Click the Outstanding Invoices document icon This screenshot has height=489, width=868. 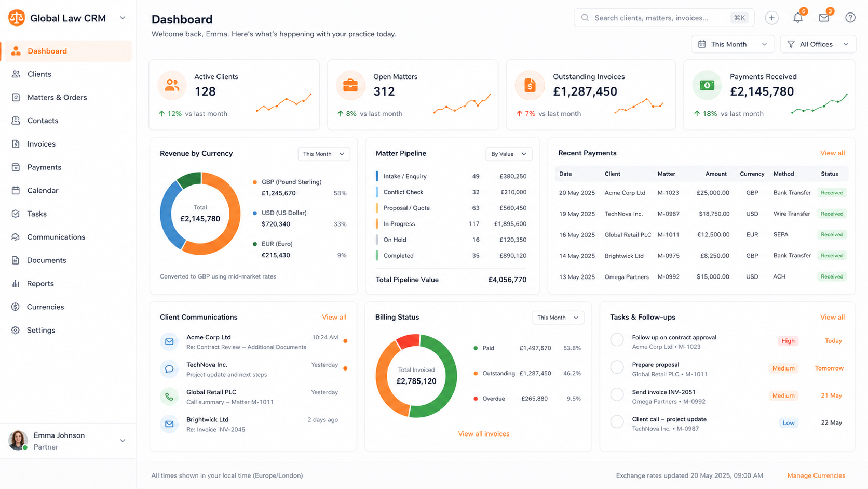(530, 85)
